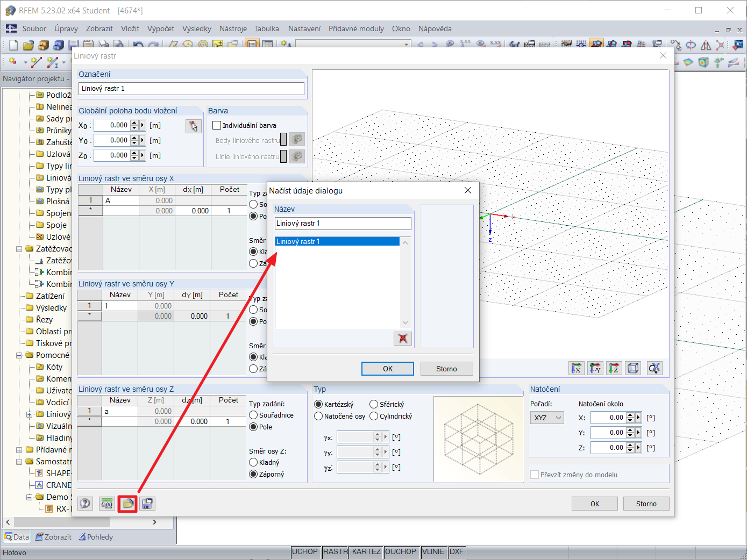Toggle the RASTR status bar button
The height and width of the screenshot is (560, 747).
click(335, 551)
